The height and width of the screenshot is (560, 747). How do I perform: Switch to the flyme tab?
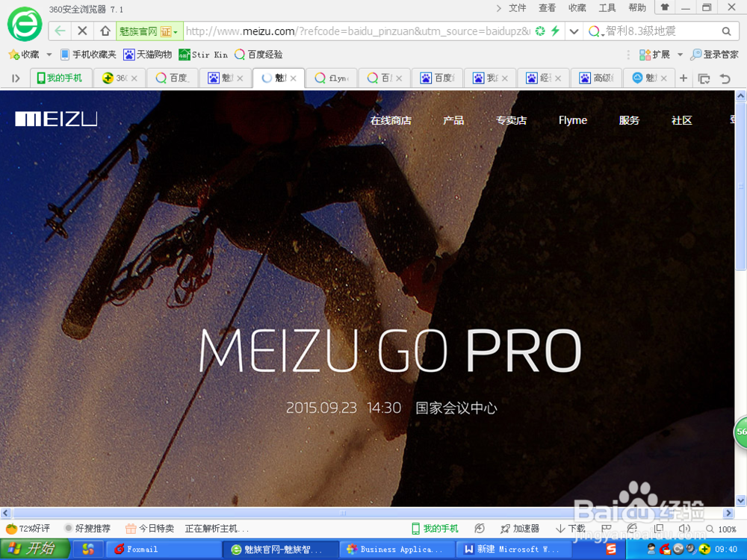click(331, 78)
